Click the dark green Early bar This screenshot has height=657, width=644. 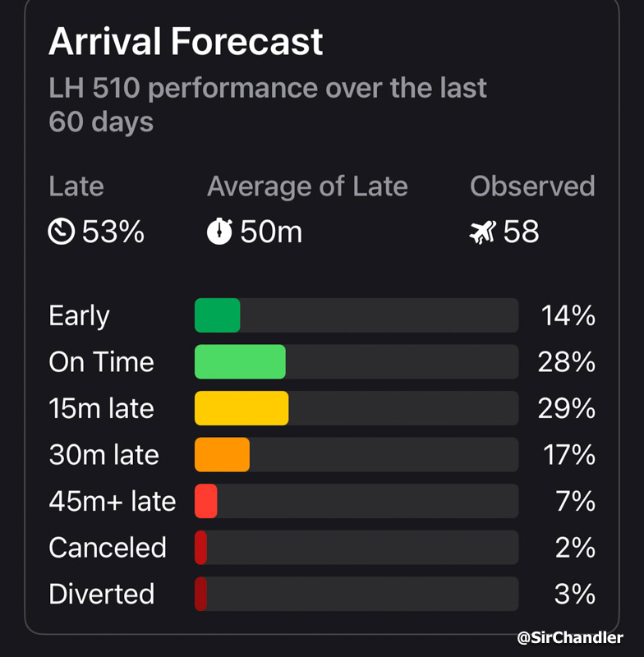[x=218, y=315]
